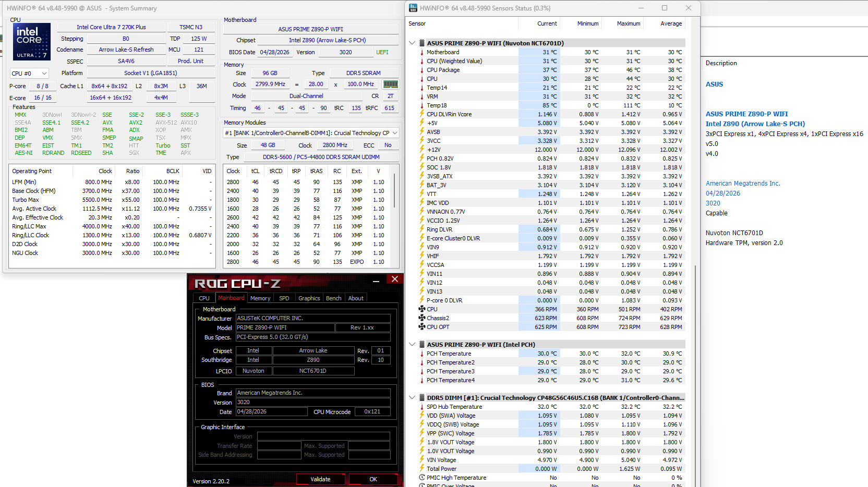Click BIOS Version field 3020 in CPU-Z
The height and width of the screenshot is (487, 868).
tap(313, 403)
